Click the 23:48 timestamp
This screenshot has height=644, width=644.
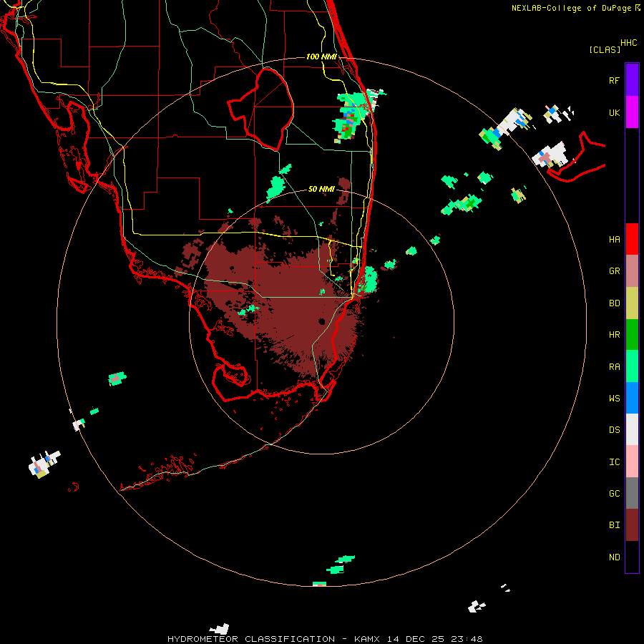click(x=467, y=639)
